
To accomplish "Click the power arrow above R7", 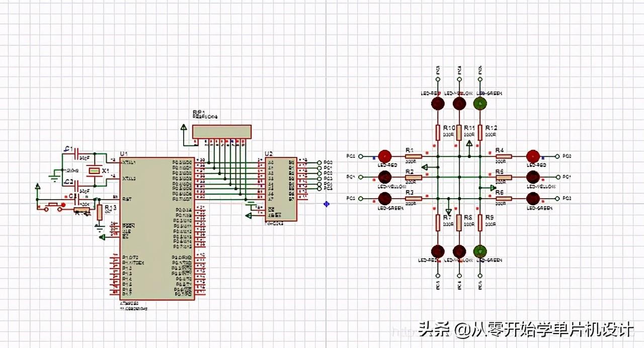I will coord(448,211).
